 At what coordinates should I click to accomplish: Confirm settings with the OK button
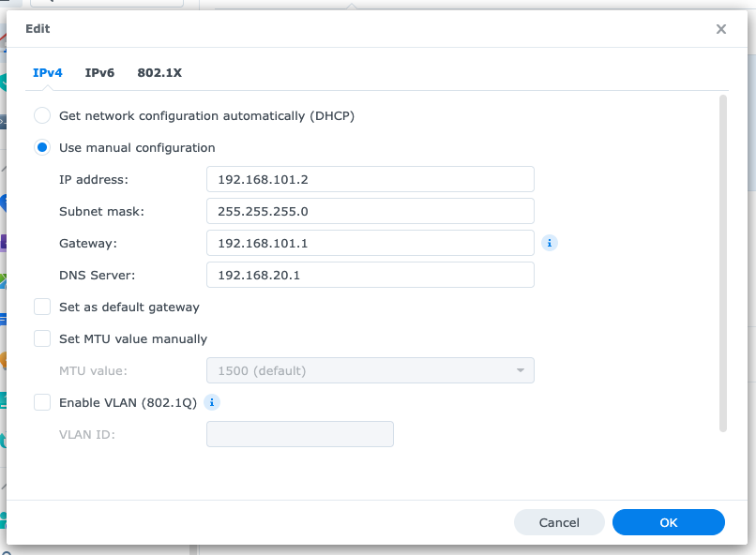coord(668,522)
